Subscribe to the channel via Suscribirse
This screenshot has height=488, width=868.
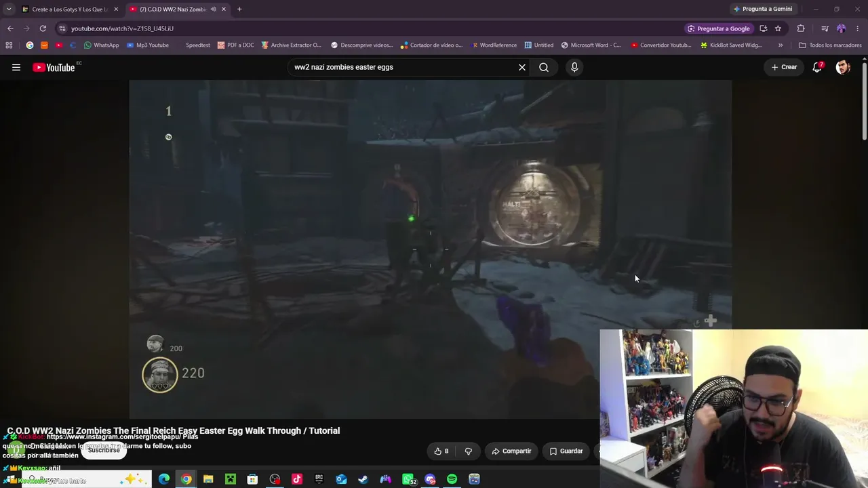(103, 450)
